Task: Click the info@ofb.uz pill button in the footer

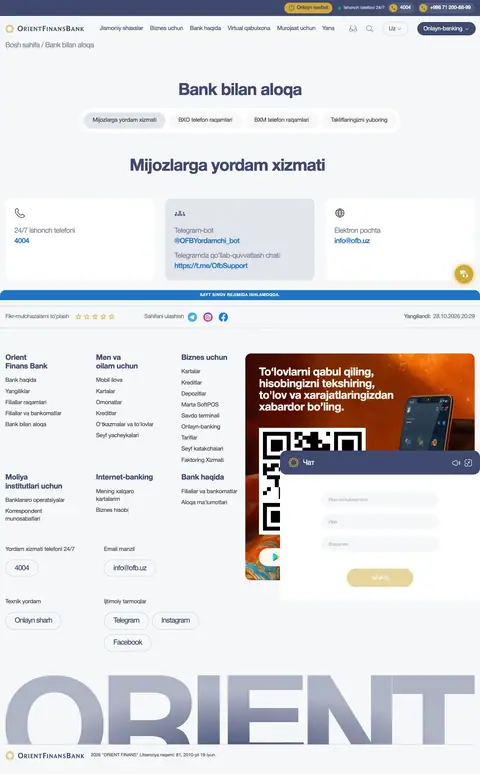Action: tap(130, 568)
